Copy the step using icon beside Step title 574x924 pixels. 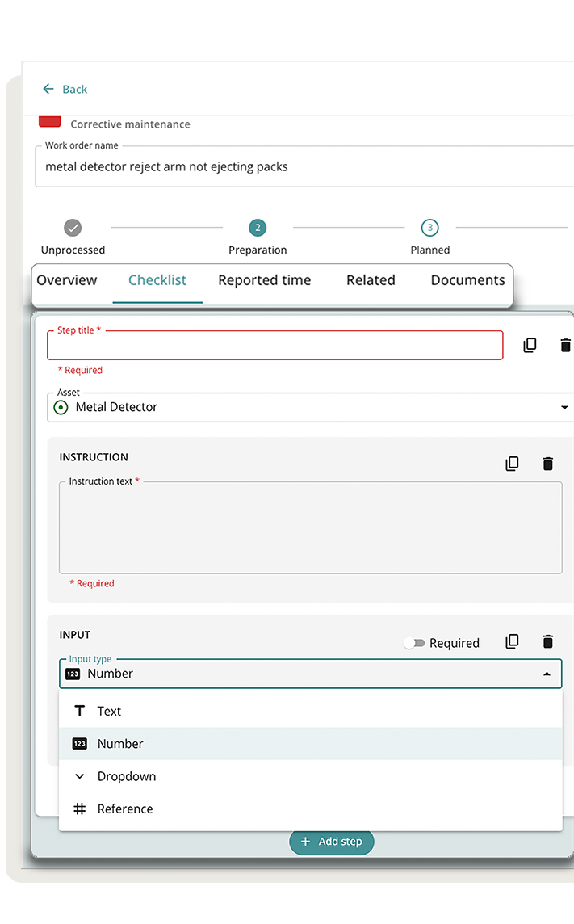[x=530, y=345]
